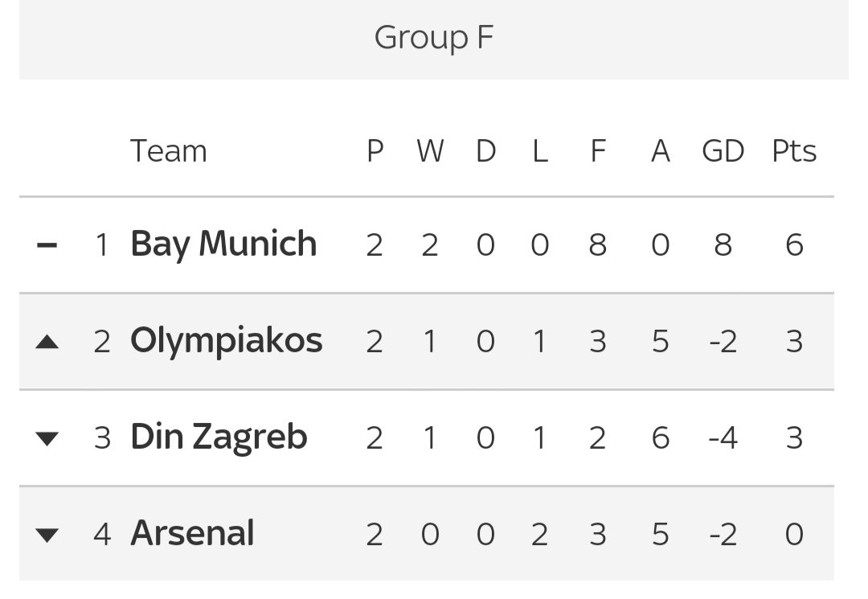Click Bay Munich's points value 6
The width and height of the screenshot is (868, 599).
(x=794, y=244)
